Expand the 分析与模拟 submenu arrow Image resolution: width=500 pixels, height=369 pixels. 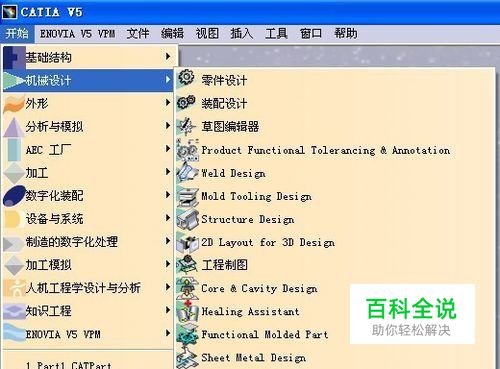tap(168, 125)
